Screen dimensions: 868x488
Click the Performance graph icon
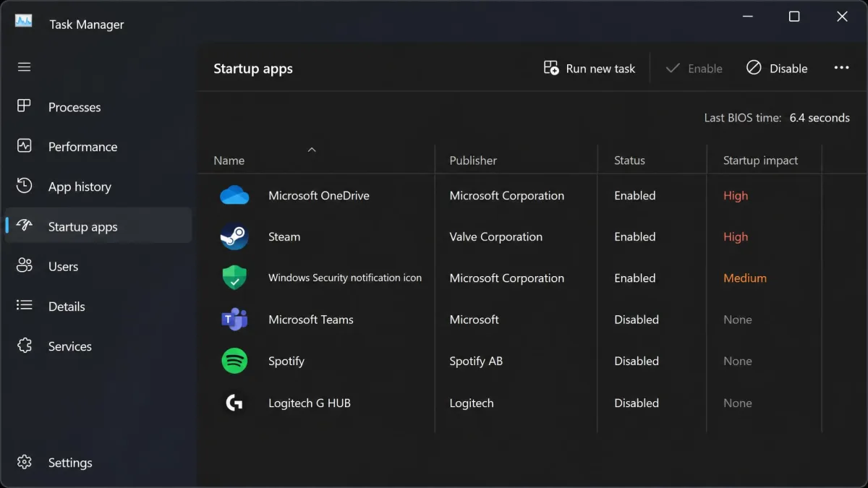[x=24, y=146]
